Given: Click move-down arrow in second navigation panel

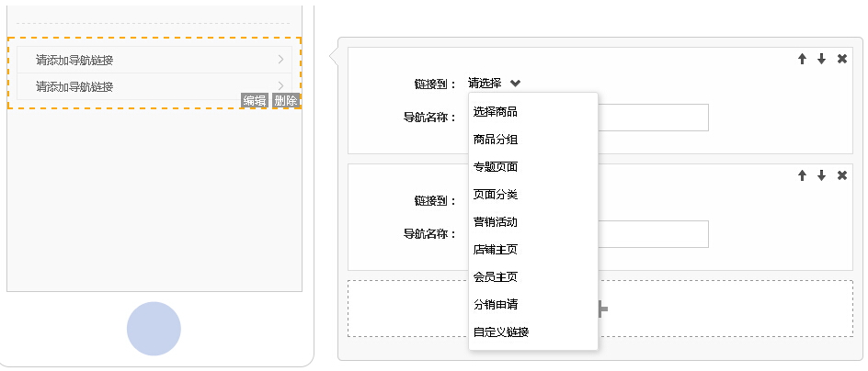Looking at the screenshot, I should click(821, 175).
